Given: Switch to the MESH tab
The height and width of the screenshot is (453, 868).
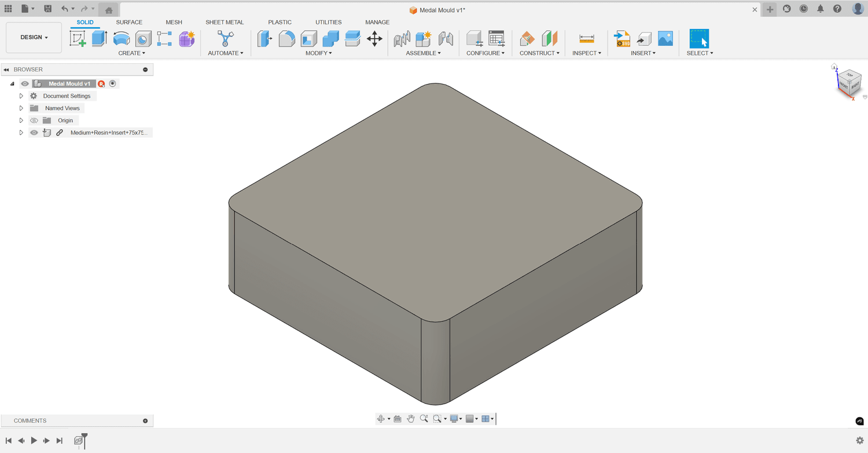Looking at the screenshot, I should coord(174,23).
